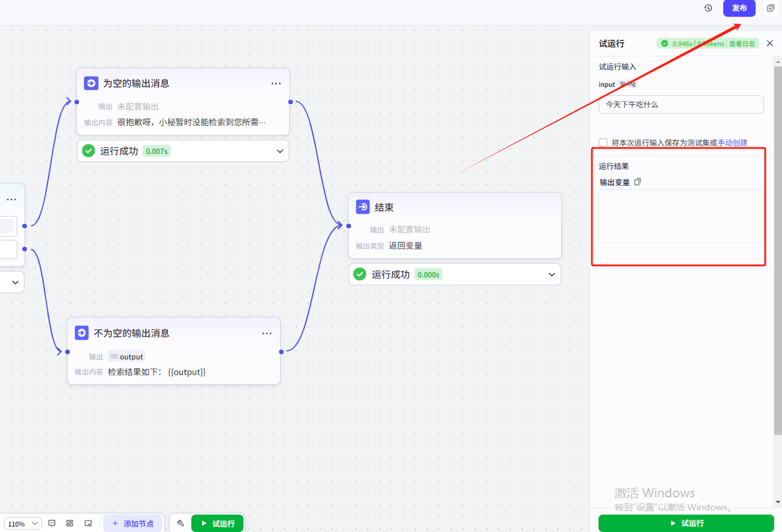Expand 运行成功 0.007s result details
782x532 pixels.
(x=280, y=151)
